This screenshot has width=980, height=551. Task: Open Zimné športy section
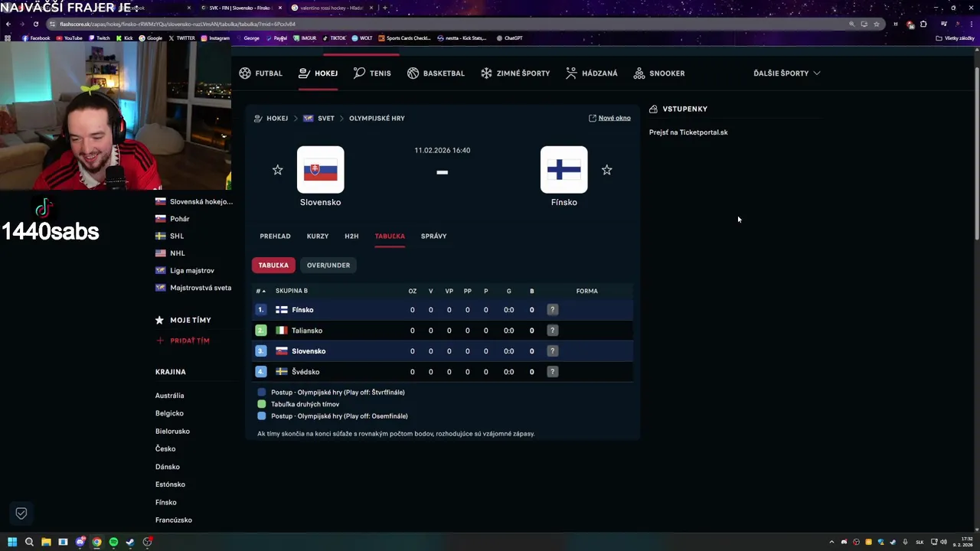coord(515,73)
